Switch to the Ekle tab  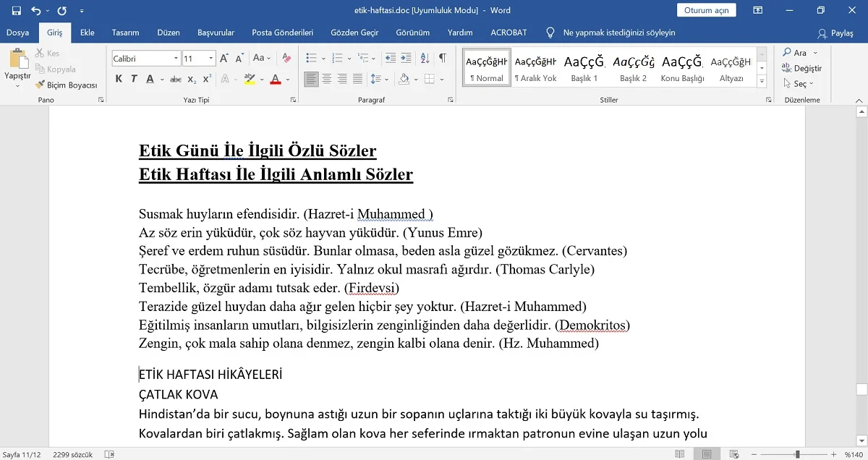pos(88,33)
